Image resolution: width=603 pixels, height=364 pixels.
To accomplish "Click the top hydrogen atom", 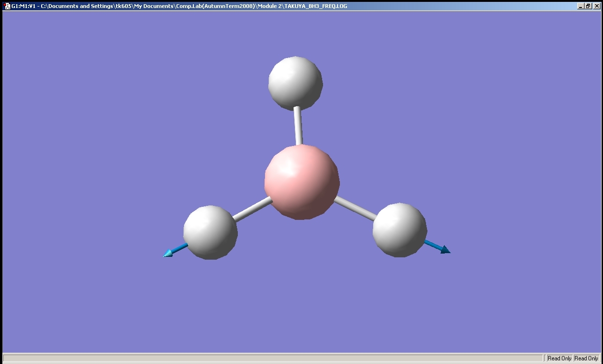I will click(295, 83).
